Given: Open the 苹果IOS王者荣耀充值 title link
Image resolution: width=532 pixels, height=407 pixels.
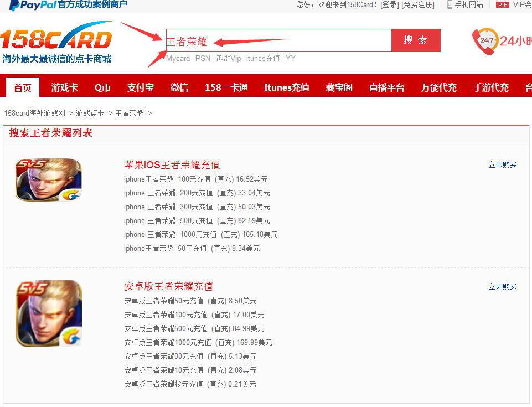Looking at the screenshot, I should [x=172, y=165].
